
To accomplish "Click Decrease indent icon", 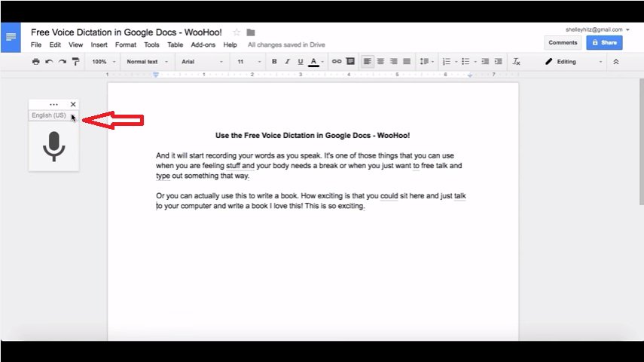I will point(485,62).
